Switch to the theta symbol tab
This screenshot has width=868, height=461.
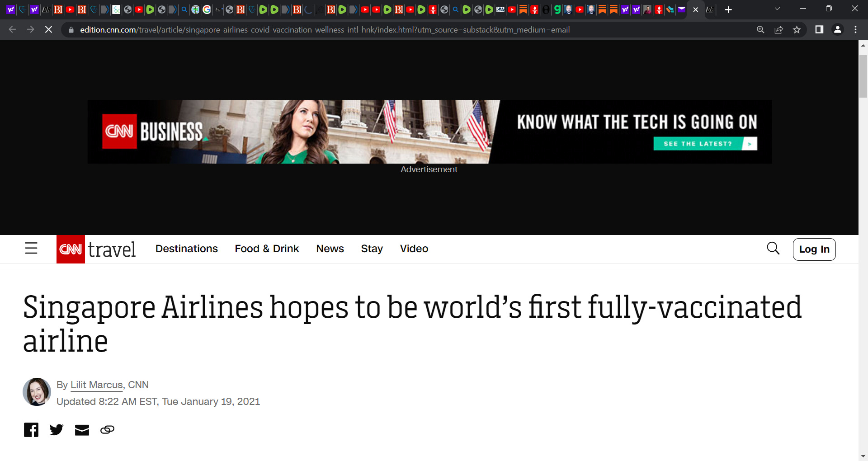click(546, 9)
